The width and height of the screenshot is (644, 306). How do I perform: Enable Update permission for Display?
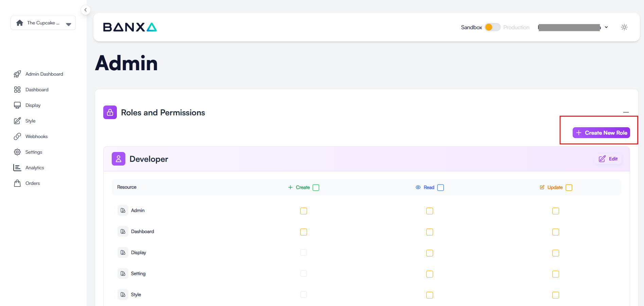click(556, 253)
